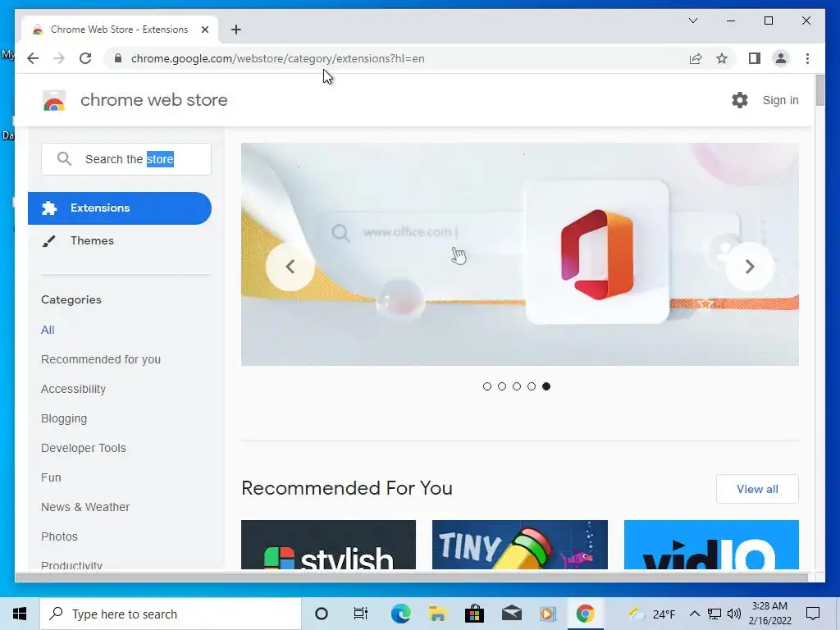Bookmark this page with the star icon
This screenshot has height=630, width=840.
[722, 58]
